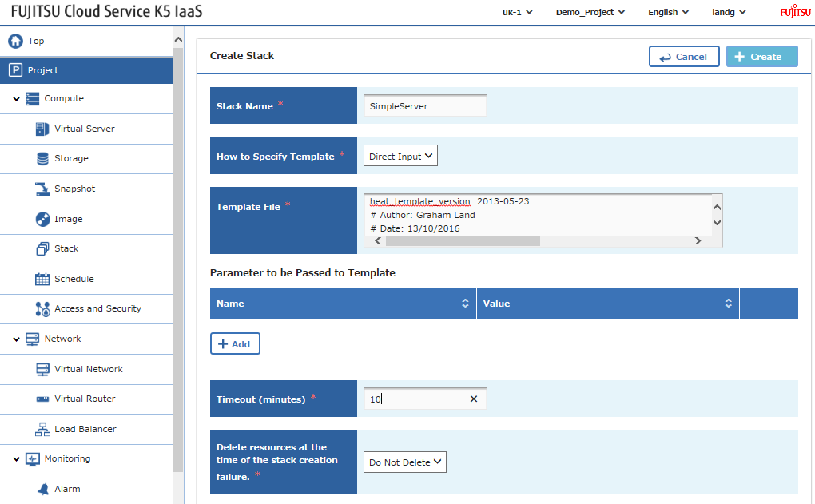815x504 pixels.
Task: Open Schedule menu item
Action: [74, 279]
